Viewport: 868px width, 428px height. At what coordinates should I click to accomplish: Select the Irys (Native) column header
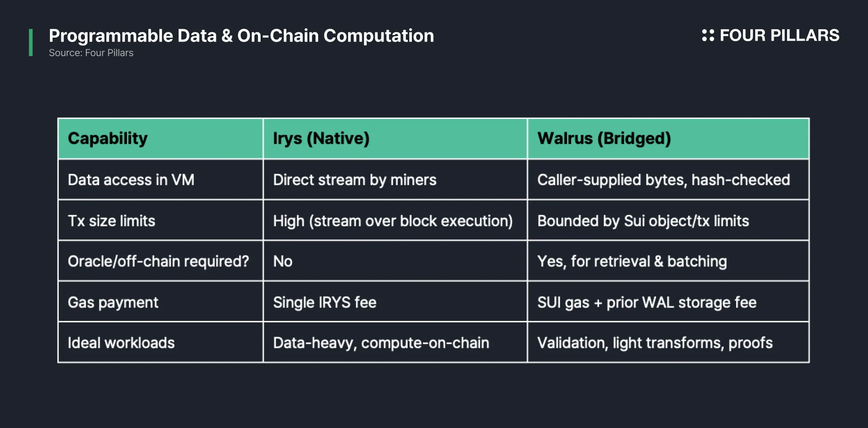[395, 139]
